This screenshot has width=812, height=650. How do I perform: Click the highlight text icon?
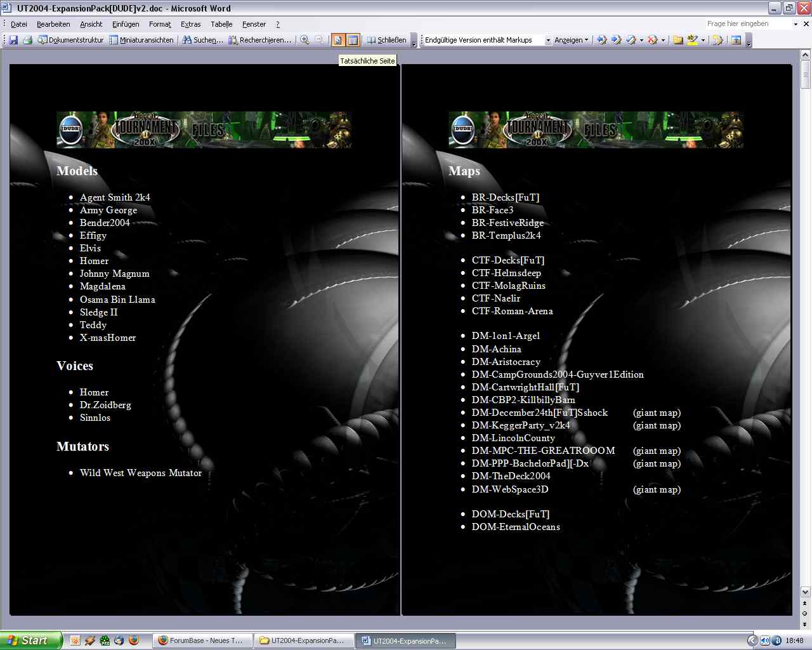pyautogui.click(x=692, y=40)
